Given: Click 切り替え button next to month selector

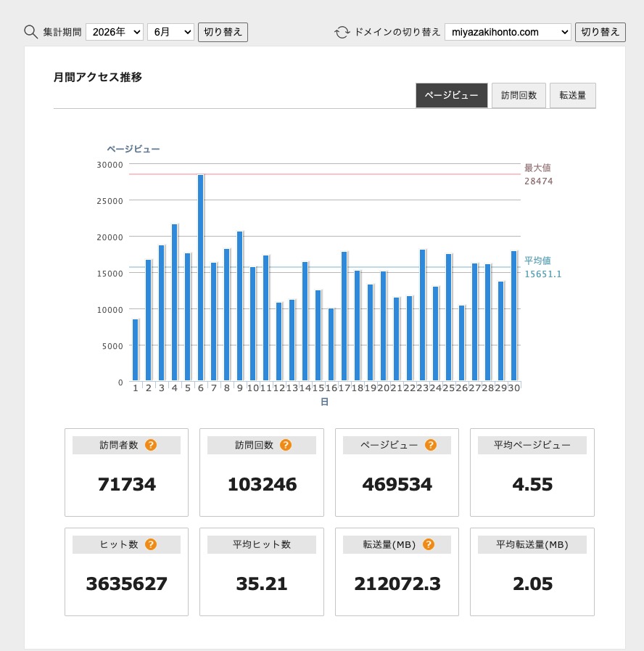Looking at the screenshot, I should pos(223,32).
